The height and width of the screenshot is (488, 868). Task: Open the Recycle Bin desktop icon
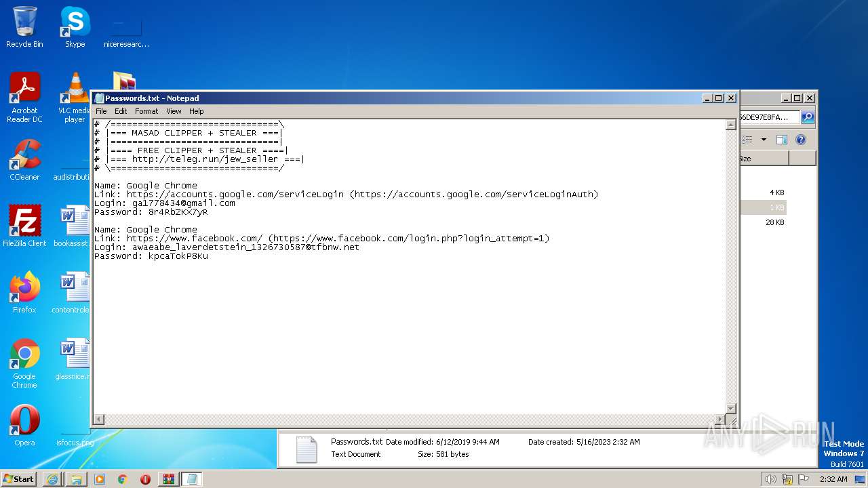tap(24, 27)
